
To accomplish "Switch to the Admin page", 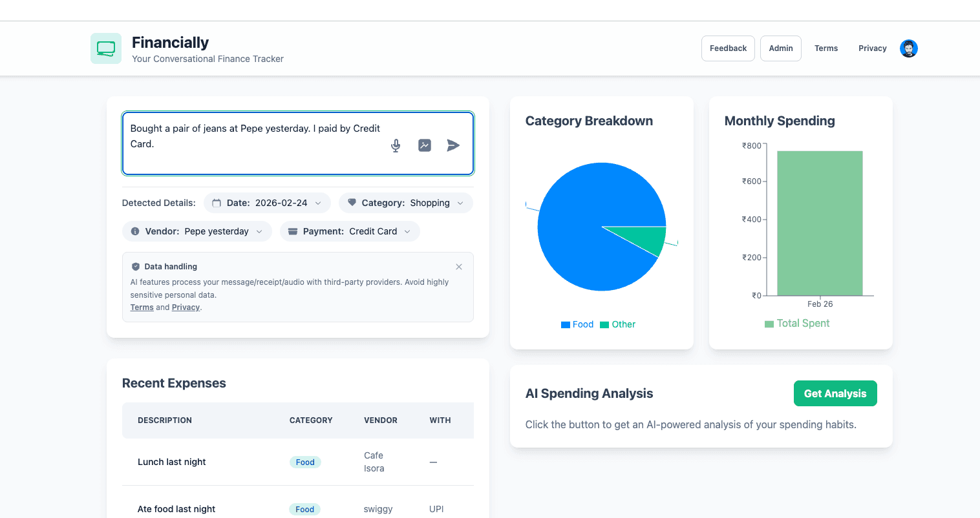I will (780, 48).
